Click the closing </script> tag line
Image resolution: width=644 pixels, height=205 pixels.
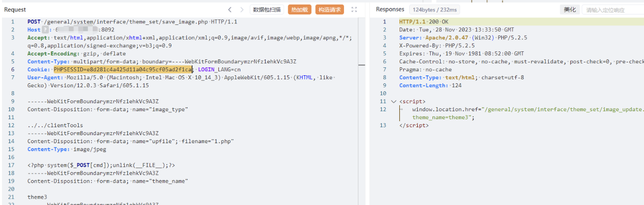(414, 125)
